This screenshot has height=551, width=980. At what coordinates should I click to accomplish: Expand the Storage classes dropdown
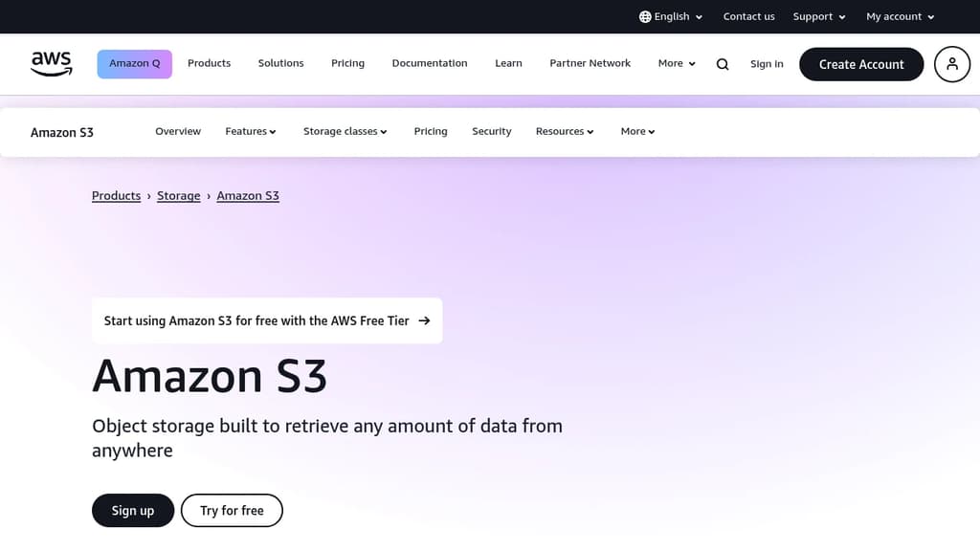(345, 132)
